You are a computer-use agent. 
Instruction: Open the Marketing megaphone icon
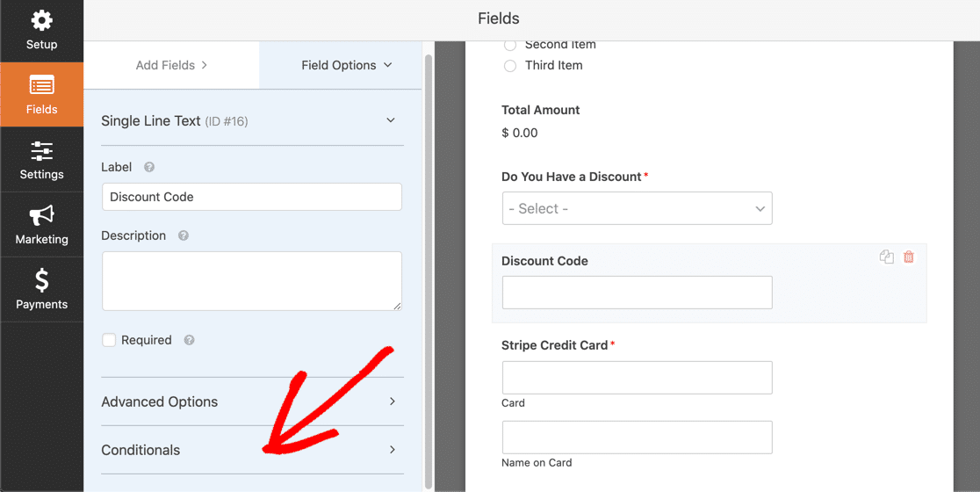(41, 215)
